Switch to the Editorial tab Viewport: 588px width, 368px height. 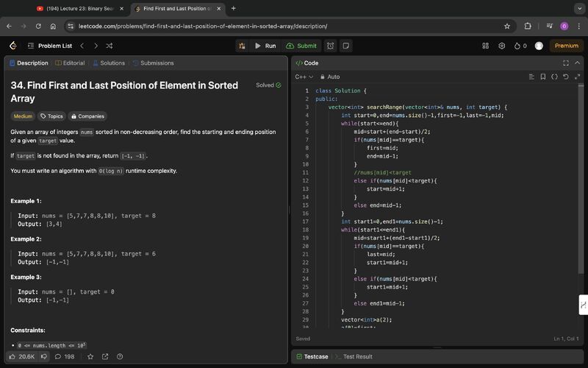pyautogui.click(x=70, y=63)
